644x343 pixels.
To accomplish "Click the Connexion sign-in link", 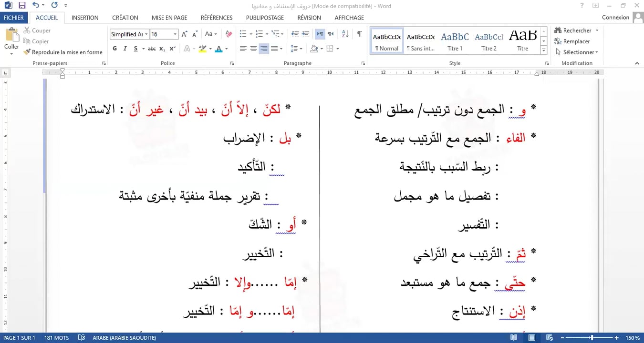I will click(x=615, y=18).
